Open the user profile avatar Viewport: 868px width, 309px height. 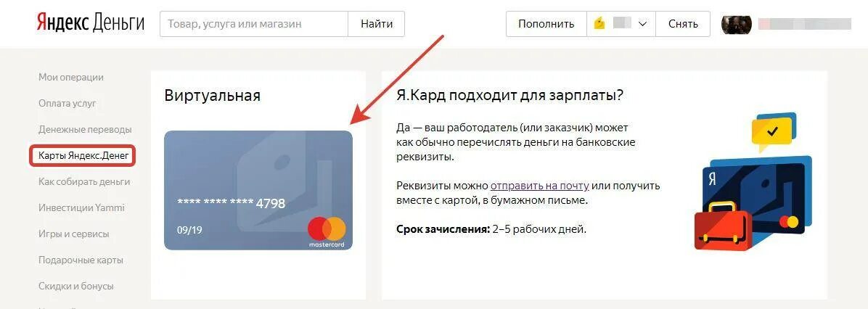click(x=736, y=24)
